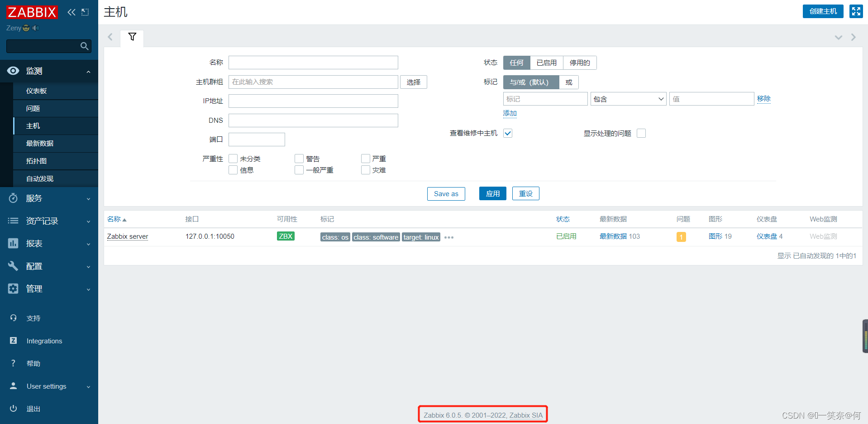The height and width of the screenshot is (424, 868).
Task: Click the hide sidebar icon
Action: (85, 12)
